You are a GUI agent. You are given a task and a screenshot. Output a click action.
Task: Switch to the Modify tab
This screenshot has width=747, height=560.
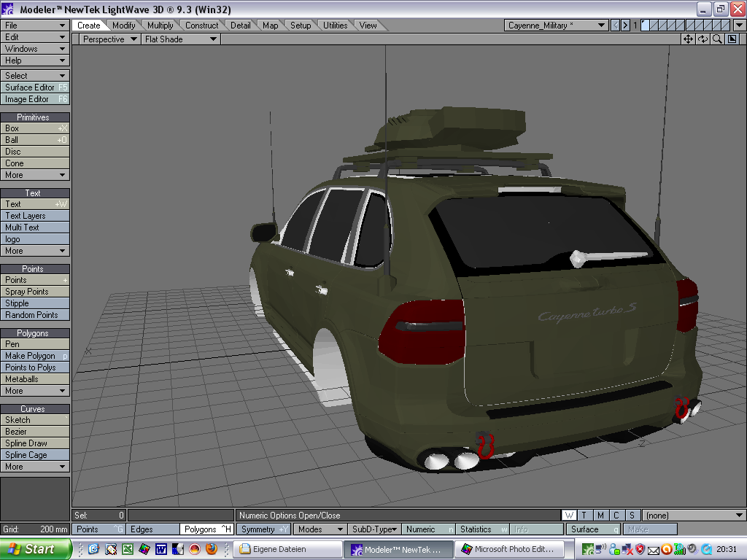(124, 26)
